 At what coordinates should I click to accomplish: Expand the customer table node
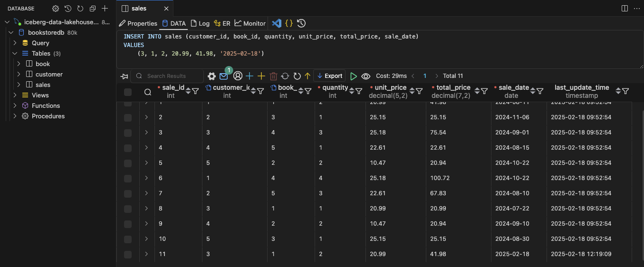click(x=19, y=74)
